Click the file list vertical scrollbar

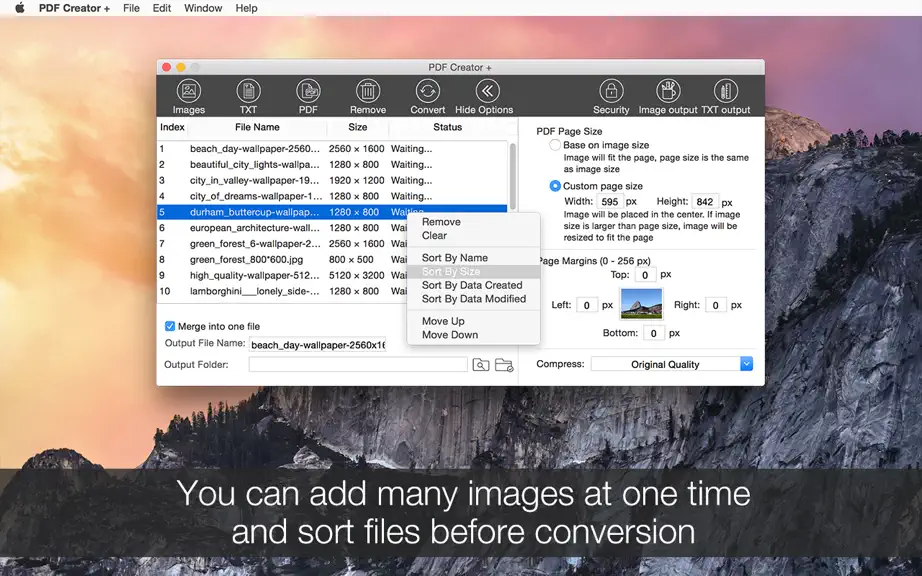pos(512,176)
